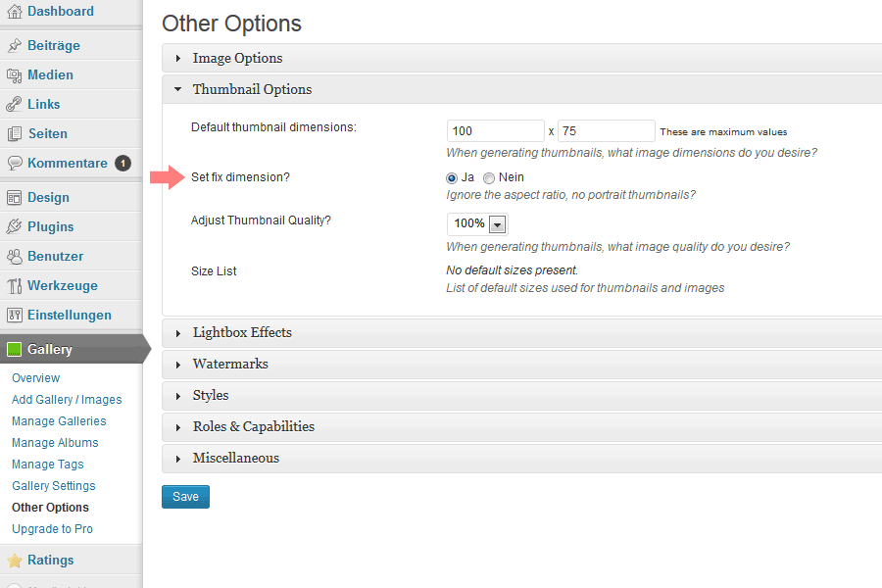Click the Plugins plug icon
Image resolution: width=882 pixels, height=588 pixels.
click(x=14, y=227)
